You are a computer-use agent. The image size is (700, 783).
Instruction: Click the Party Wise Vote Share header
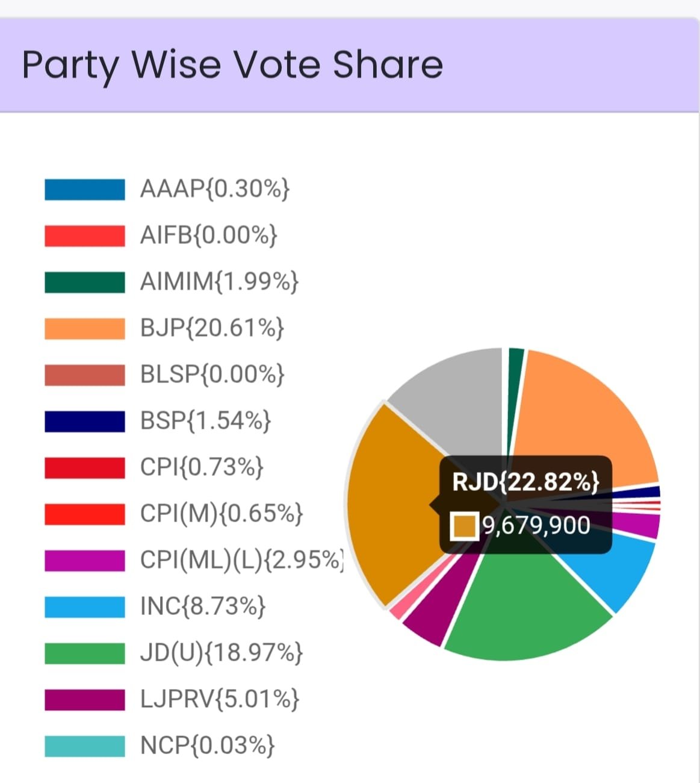[232, 65]
